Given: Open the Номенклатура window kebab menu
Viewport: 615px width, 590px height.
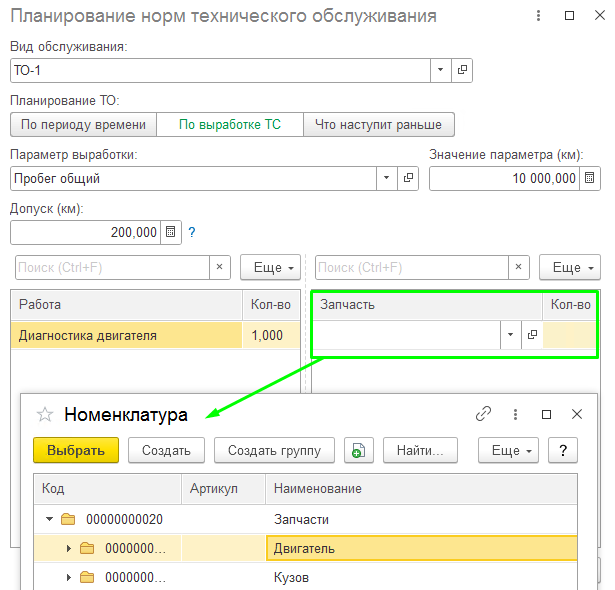Looking at the screenshot, I should click(x=515, y=414).
